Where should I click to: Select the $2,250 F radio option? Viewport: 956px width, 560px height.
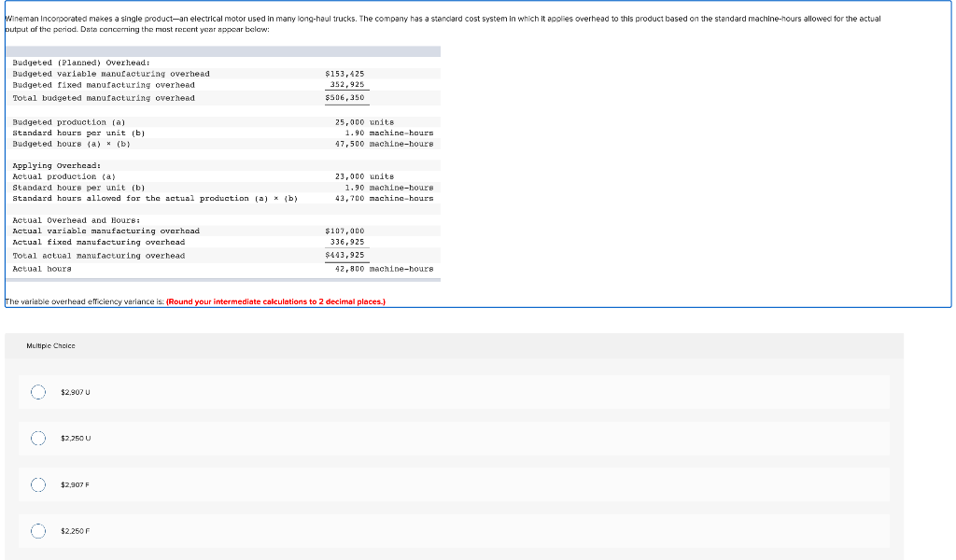pos(37,531)
